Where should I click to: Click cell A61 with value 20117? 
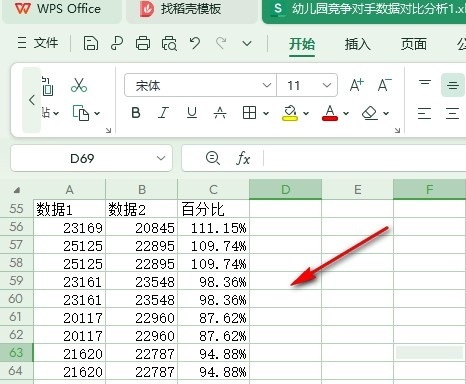point(69,317)
